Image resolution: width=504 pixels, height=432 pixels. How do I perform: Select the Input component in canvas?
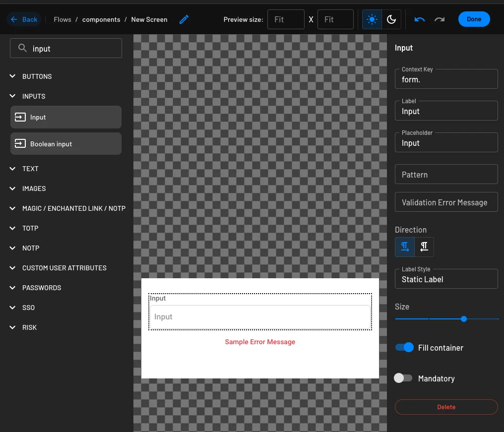coord(260,311)
